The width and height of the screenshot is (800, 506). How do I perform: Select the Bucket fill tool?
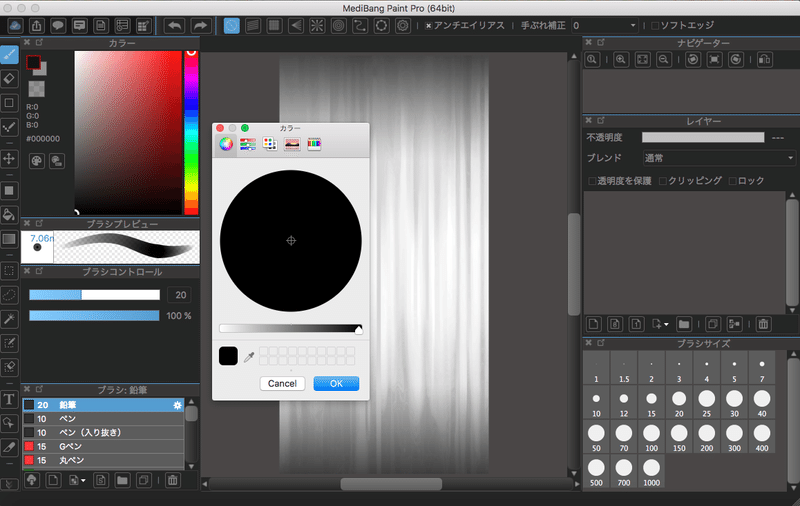click(9, 214)
